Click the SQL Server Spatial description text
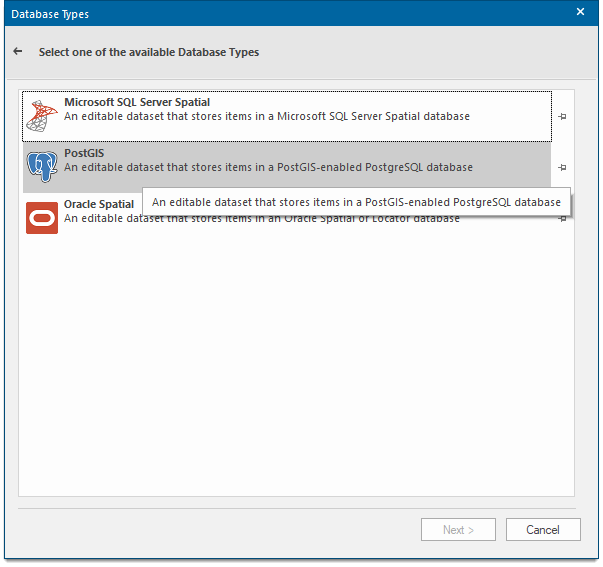The image size is (603, 567). pos(267,117)
